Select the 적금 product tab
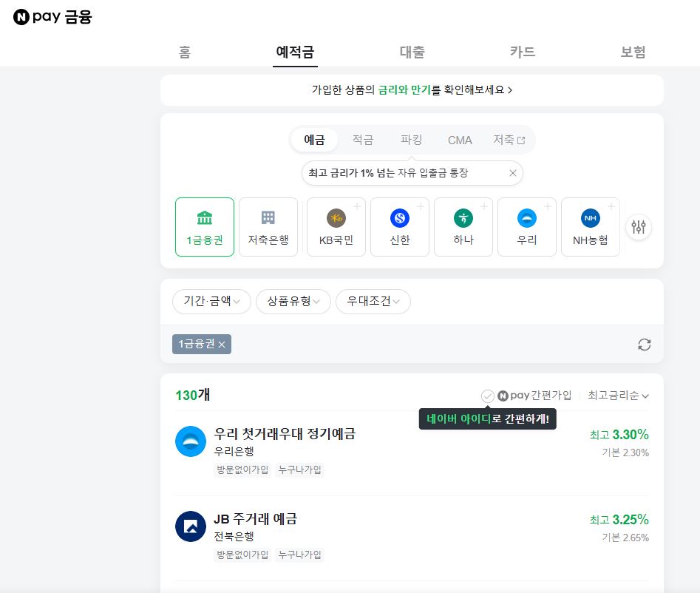This screenshot has height=593, width=700. [x=362, y=140]
